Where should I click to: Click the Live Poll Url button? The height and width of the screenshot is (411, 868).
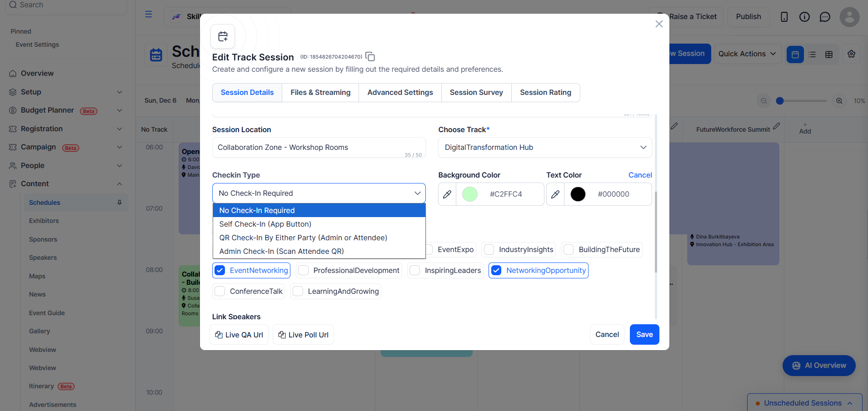point(303,335)
